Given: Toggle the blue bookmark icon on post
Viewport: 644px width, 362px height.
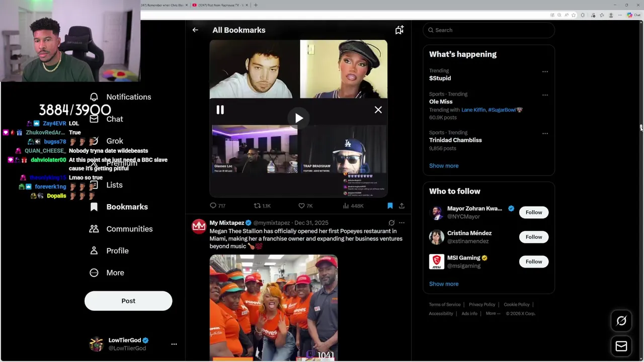Looking at the screenshot, I should coord(390,206).
